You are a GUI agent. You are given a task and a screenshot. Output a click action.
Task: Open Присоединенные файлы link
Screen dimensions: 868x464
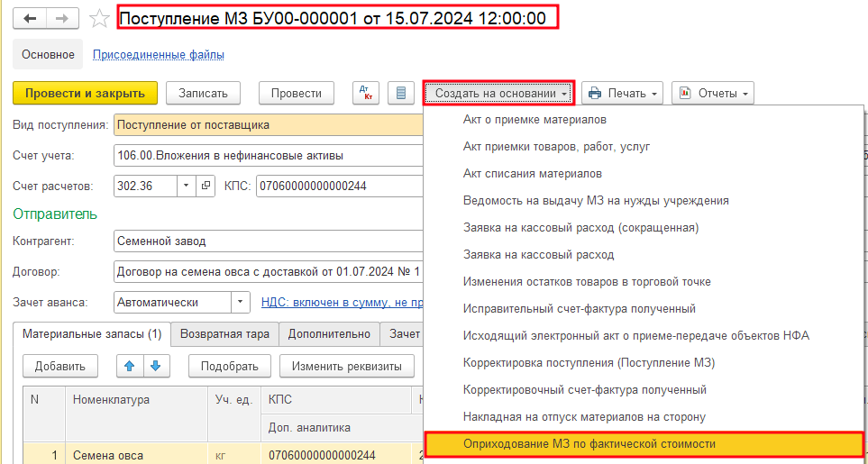point(159,55)
